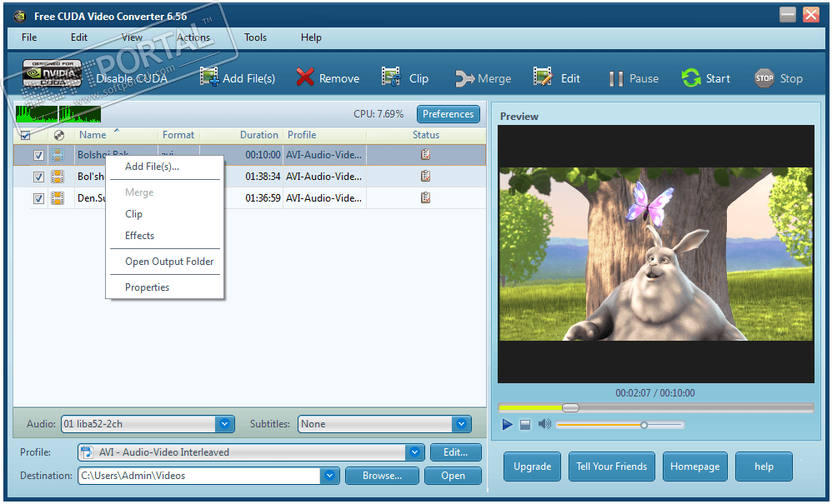Click the Big Buck Bunny preview image
832x504 pixels.
[x=656, y=254]
